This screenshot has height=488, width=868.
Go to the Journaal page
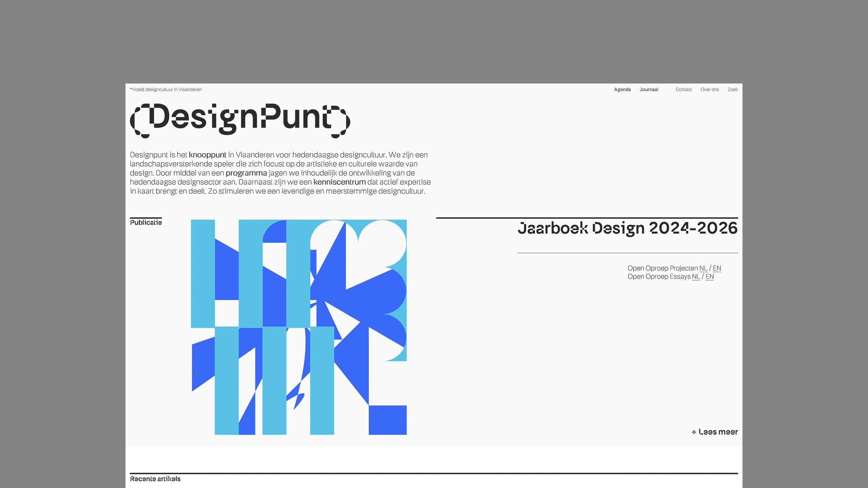649,90
